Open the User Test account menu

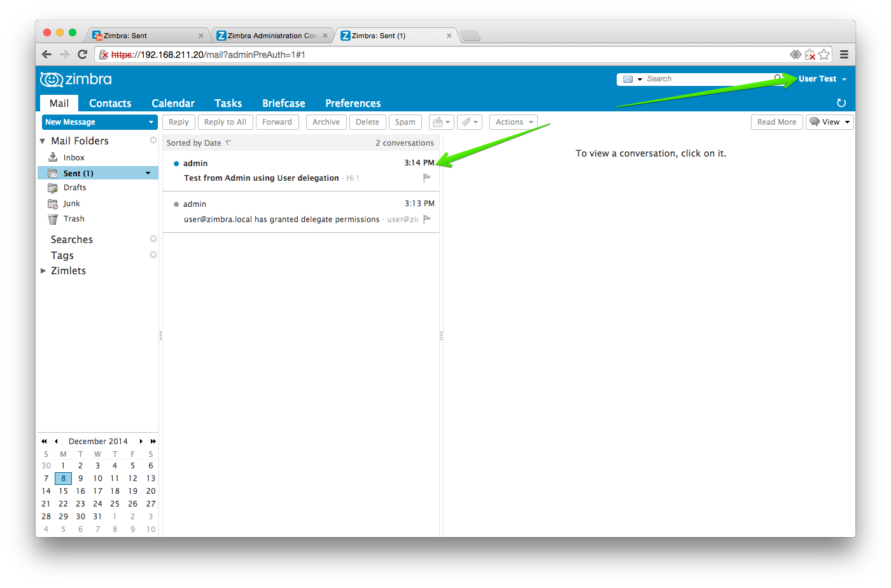coord(822,79)
